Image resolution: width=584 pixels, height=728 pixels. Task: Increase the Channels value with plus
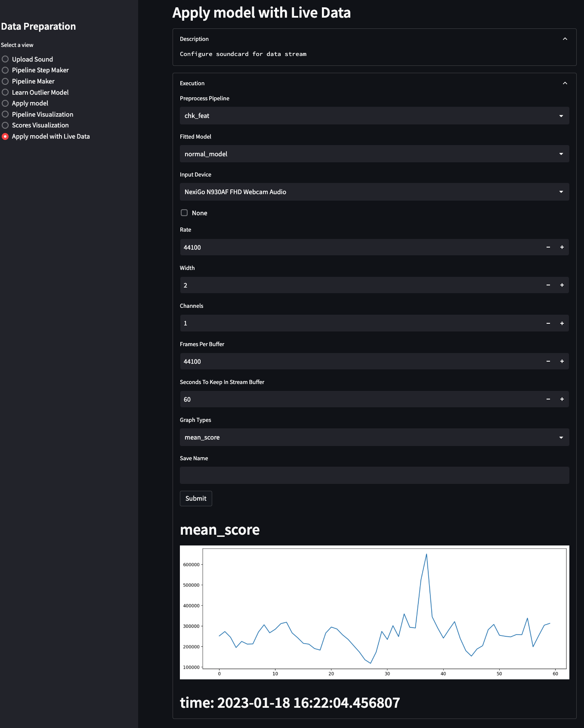[562, 323]
